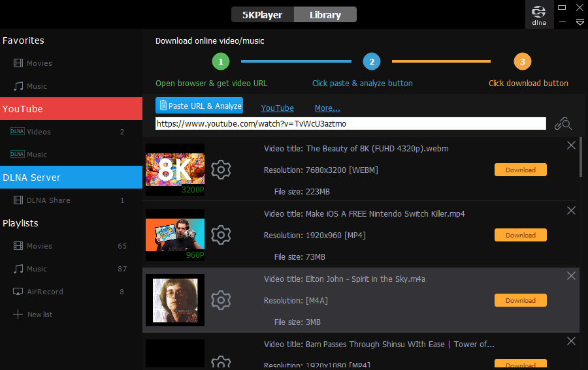Open the YouTube link
Viewport: 588px width, 370px height.
click(277, 108)
